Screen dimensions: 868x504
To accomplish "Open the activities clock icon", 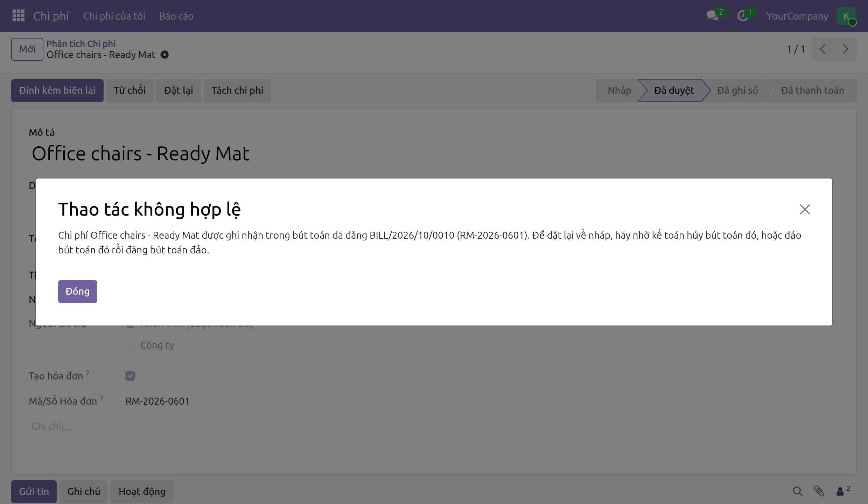I will [742, 16].
